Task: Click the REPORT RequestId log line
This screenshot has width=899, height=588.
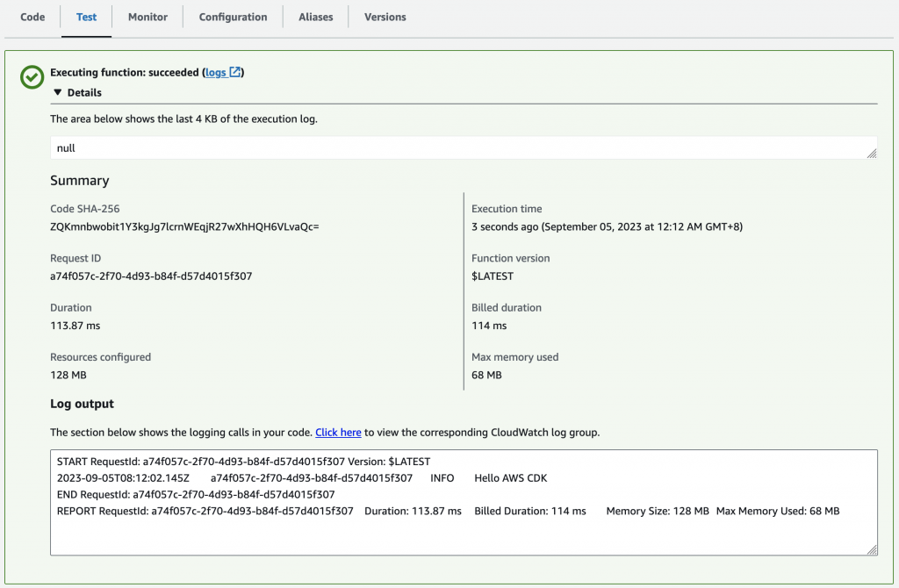Action: (x=448, y=511)
